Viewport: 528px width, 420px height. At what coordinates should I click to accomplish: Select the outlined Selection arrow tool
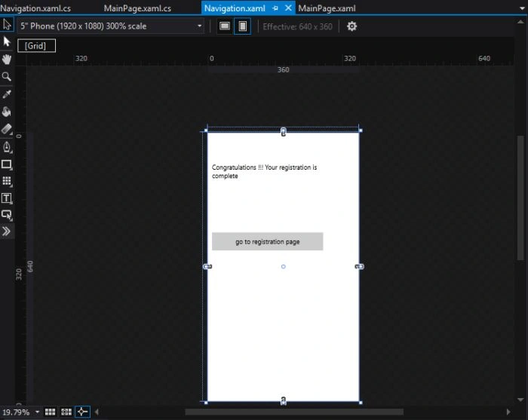(x=7, y=25)
